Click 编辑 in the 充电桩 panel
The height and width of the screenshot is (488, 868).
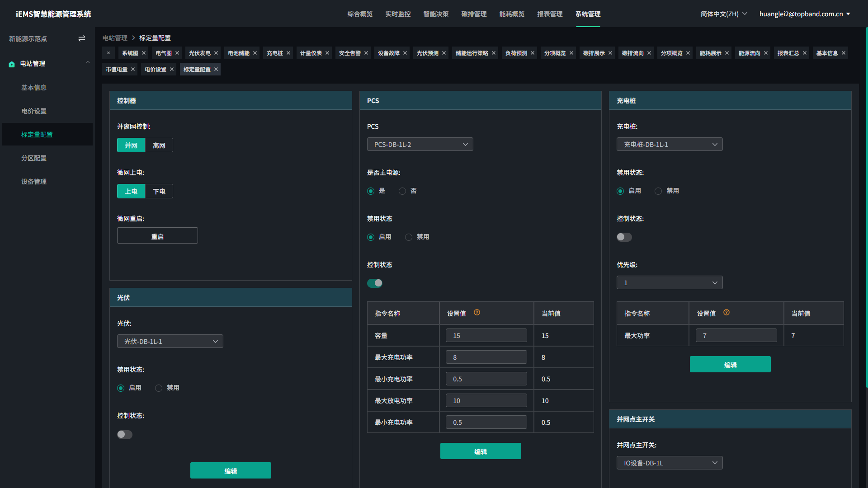[730, 364]
